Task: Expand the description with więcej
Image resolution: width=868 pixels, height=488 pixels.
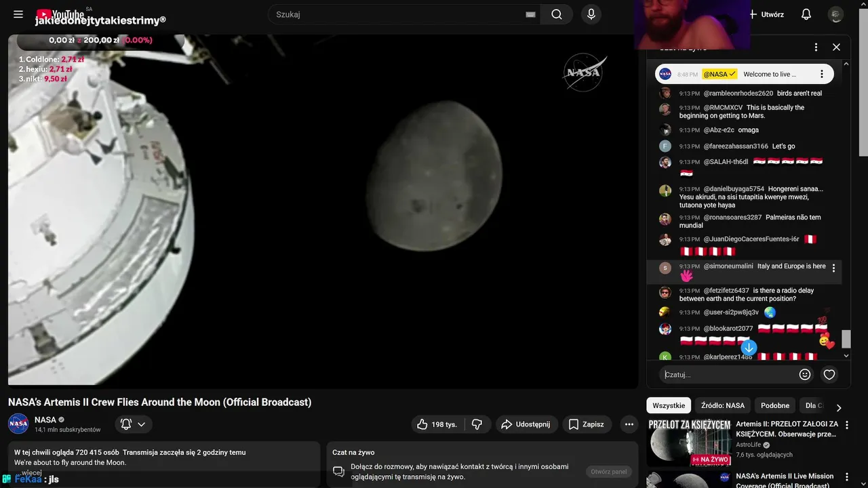Action: click(31, 472)
